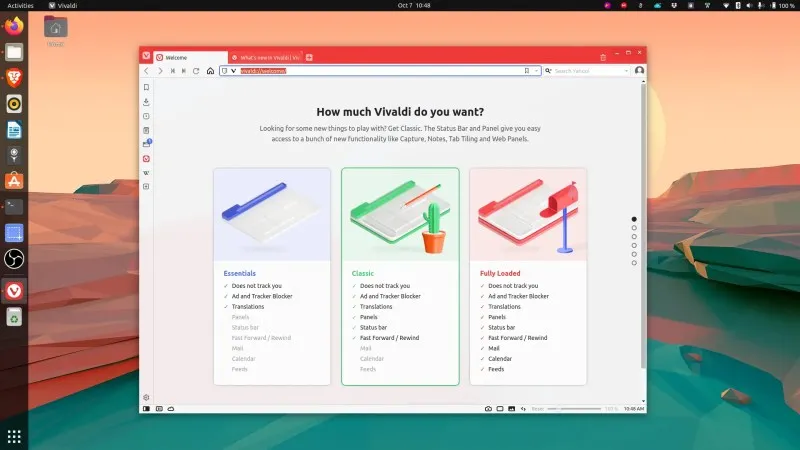
Task: Click the vertical page scrollbar
Action: point(643,224)
